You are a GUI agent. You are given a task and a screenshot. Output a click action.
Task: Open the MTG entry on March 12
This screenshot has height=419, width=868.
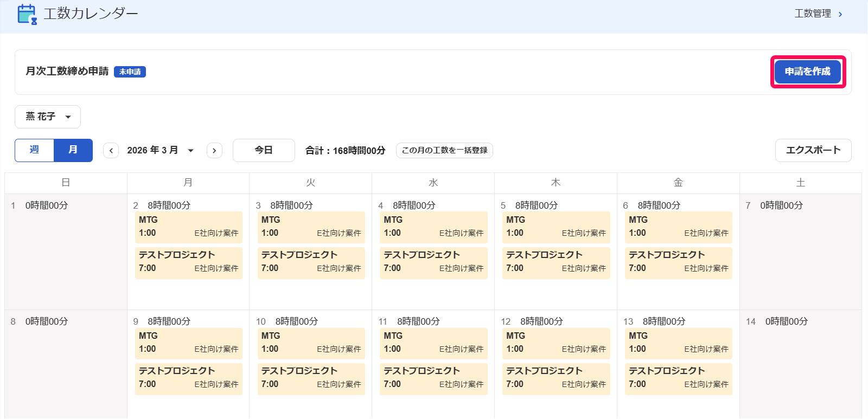(x=556, y=343)
